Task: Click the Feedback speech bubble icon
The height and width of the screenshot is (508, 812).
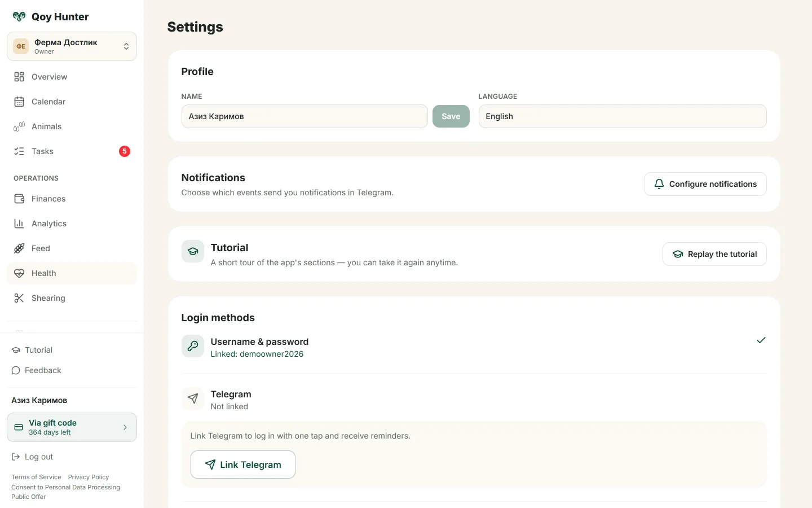Action: [16, 370]
